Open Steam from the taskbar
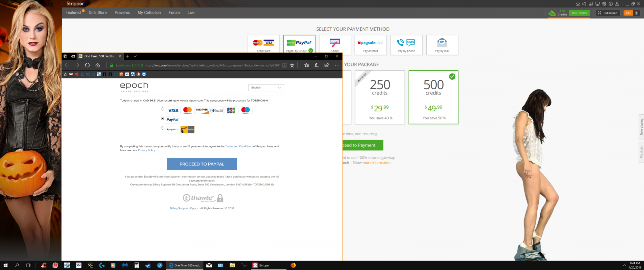This screenshot has width=644, height=270. [x=148, y=265]
